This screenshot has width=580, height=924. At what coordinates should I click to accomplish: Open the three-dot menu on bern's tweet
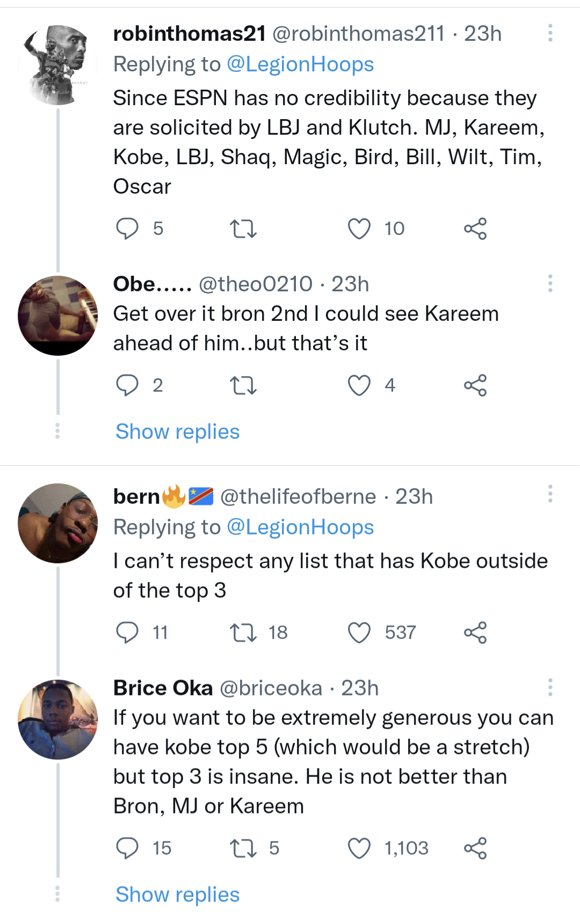pos(550,495)
